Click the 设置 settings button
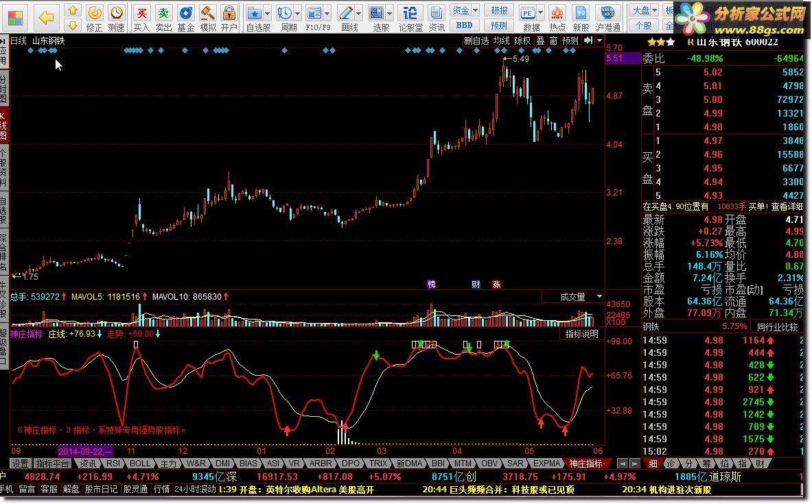812x504 pixels. pyautogui.click(x=20, y=464)
